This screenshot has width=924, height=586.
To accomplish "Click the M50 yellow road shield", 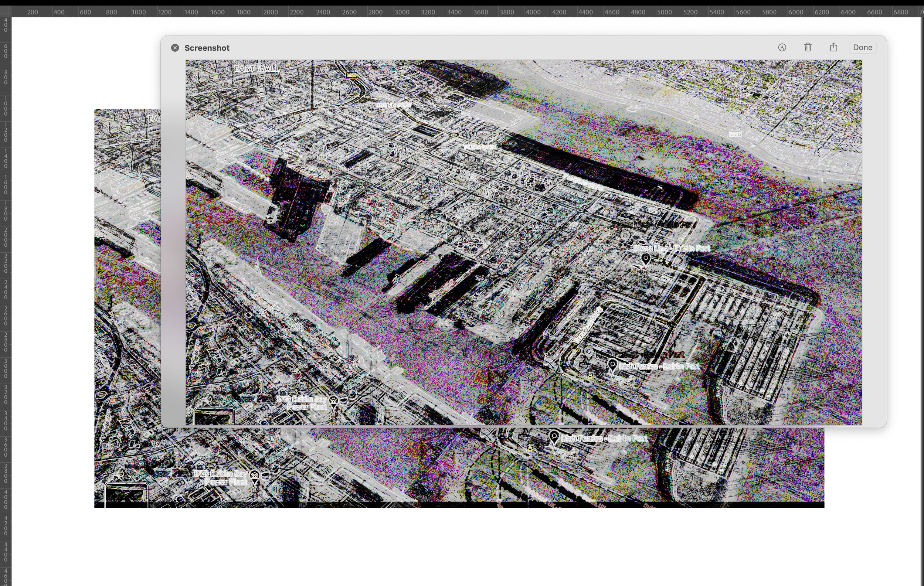I will click(351, 75).
